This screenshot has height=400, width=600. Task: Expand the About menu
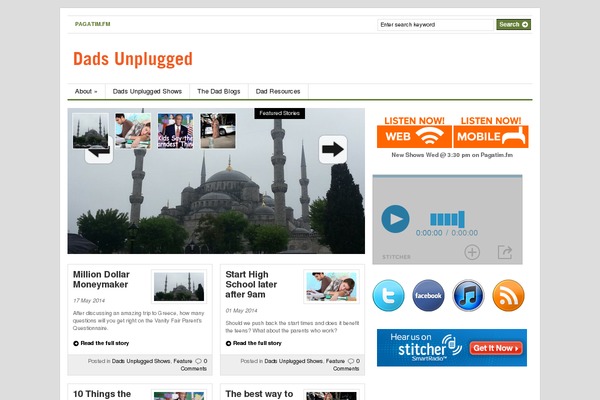[86, 91]
